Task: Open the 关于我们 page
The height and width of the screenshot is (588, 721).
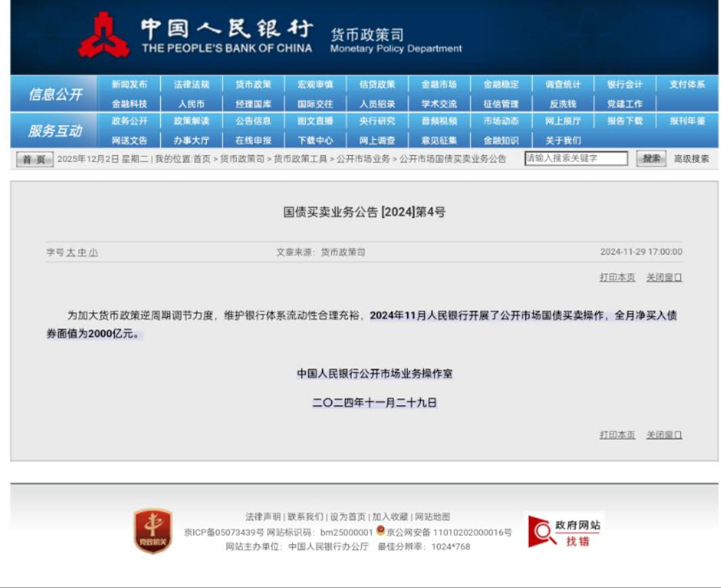Action: pyautogui.click(x=563, y=140)
